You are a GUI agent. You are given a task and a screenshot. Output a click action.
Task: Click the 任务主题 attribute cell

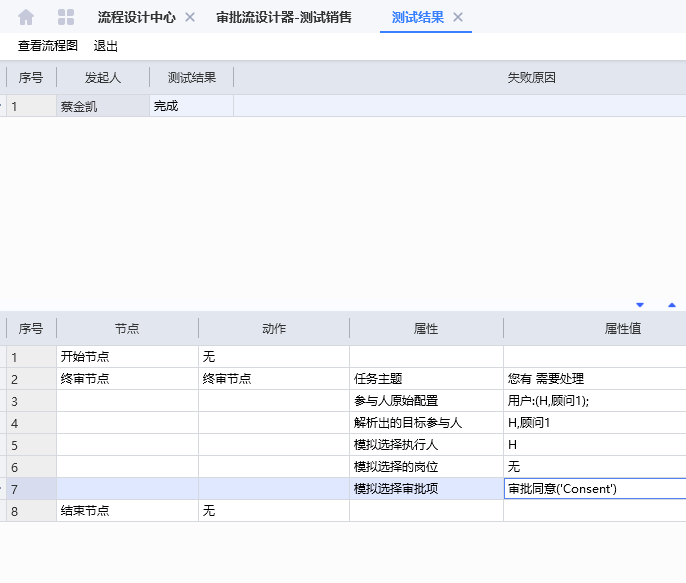click(x=425, y=379)
